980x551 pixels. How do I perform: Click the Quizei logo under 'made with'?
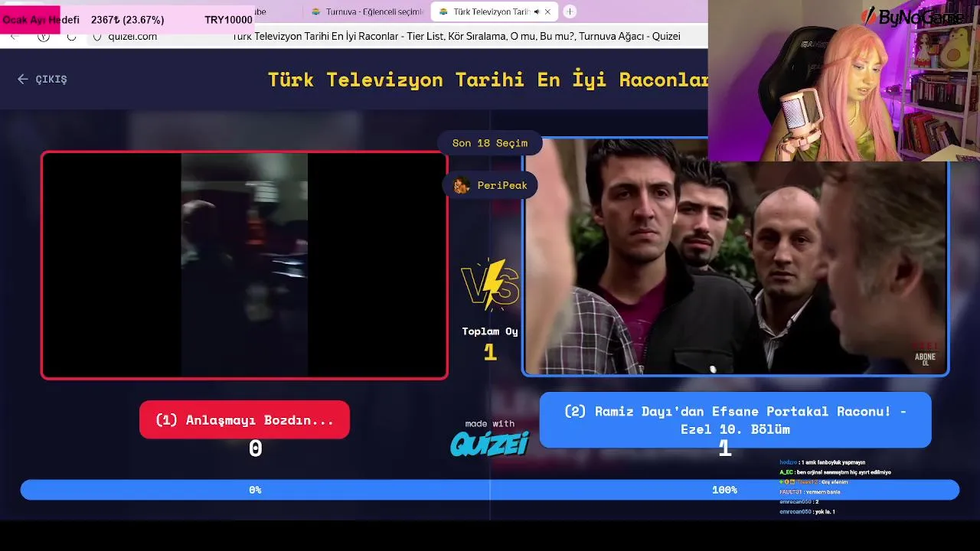click(489, 444)
